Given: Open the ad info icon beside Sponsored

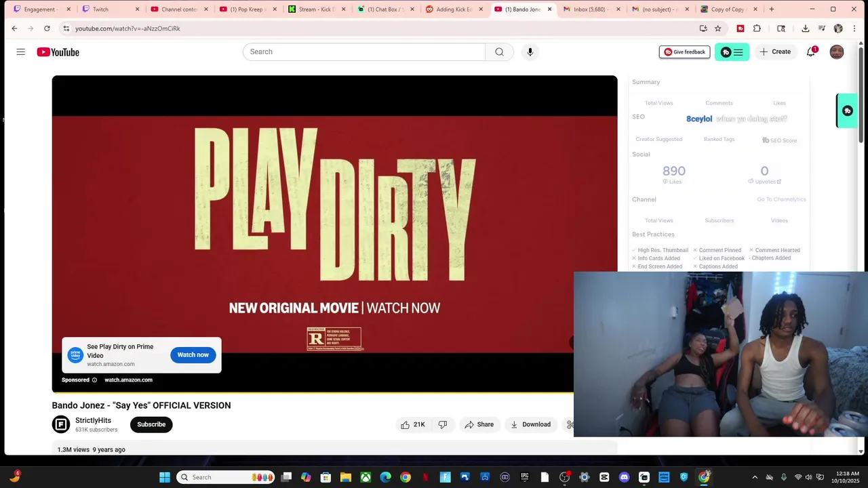Looking at the screenshot, I should click(x=94, y=380).
